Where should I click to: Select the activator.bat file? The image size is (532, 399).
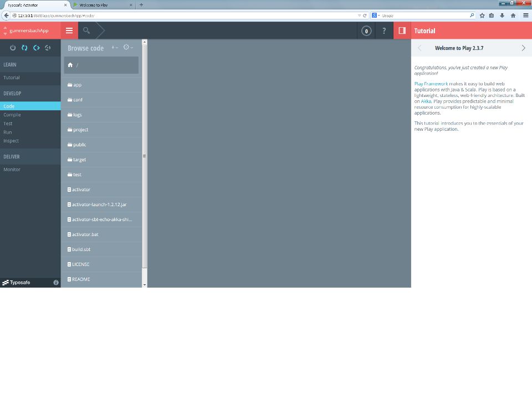pyautogui.click(x=101, y=234)
